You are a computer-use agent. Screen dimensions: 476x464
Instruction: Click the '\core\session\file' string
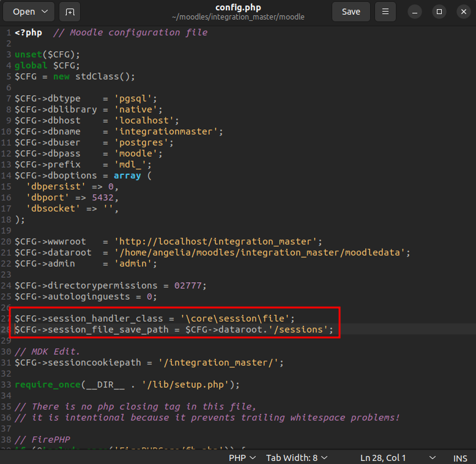(x=235, y=319)
